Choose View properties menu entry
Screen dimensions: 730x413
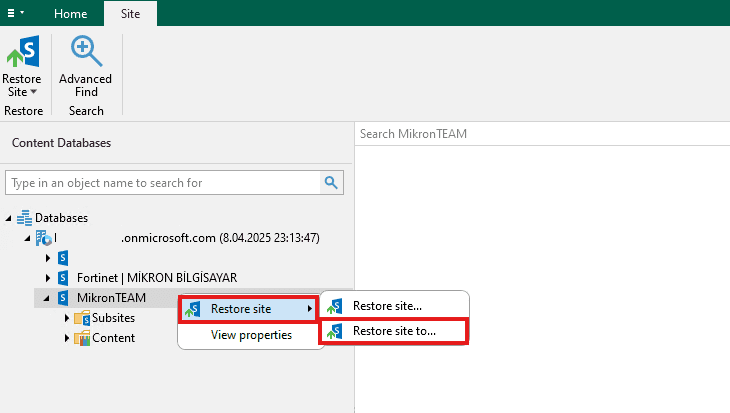(251, 335)
